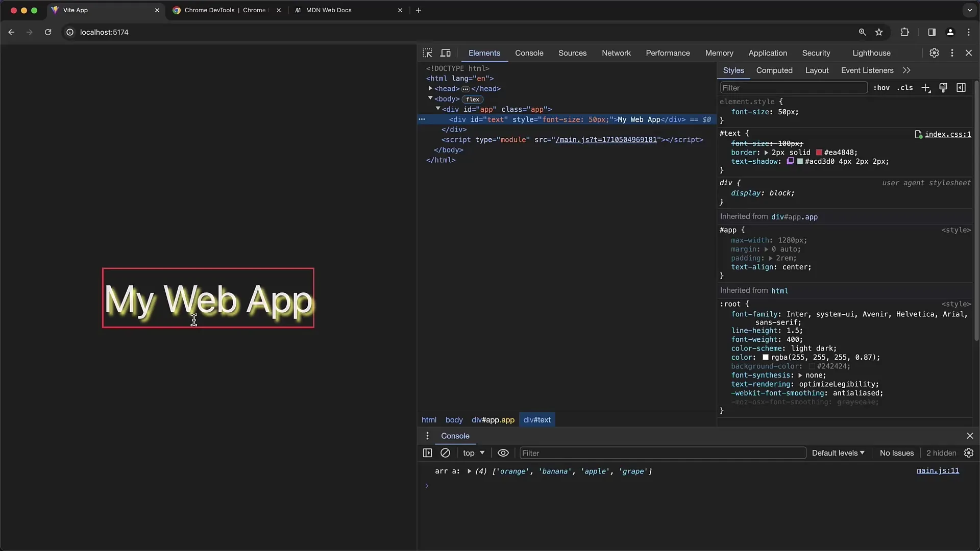
Task: Click the div#app.app breadcrumb link
Action: tap(493, 420)
